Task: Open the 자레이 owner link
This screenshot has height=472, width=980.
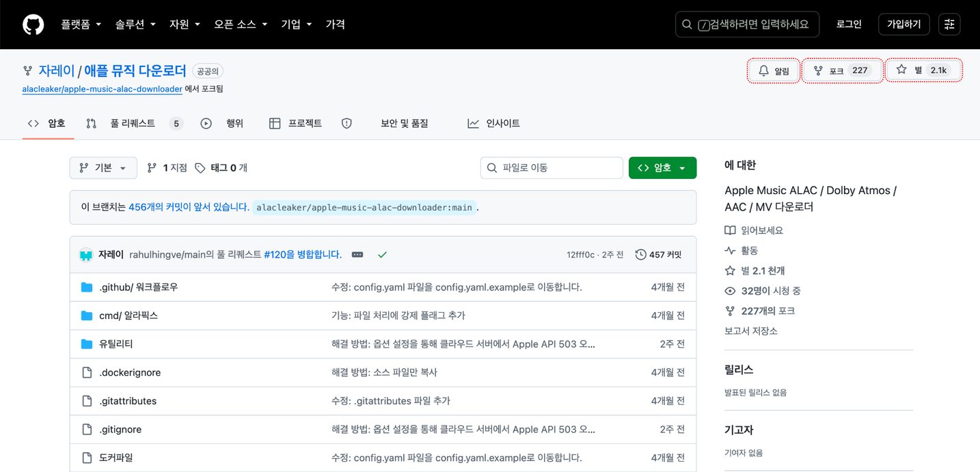Action: coord(57,70)
